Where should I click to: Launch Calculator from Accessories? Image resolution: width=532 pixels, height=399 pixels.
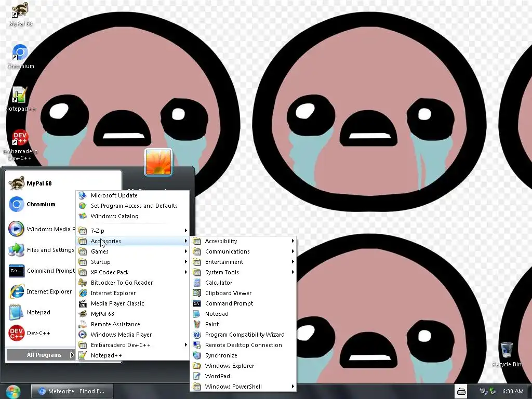click(243, 283)
